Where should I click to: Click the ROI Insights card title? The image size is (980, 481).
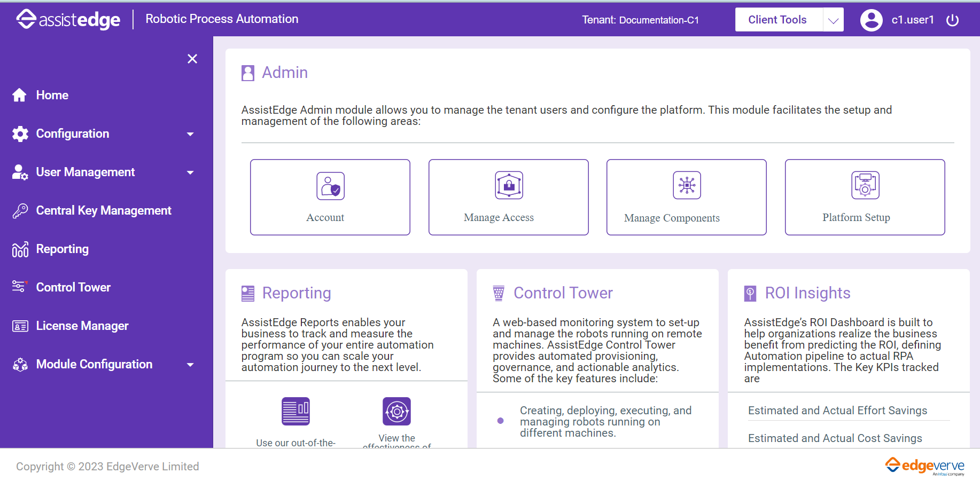click(x=807, y=293)
